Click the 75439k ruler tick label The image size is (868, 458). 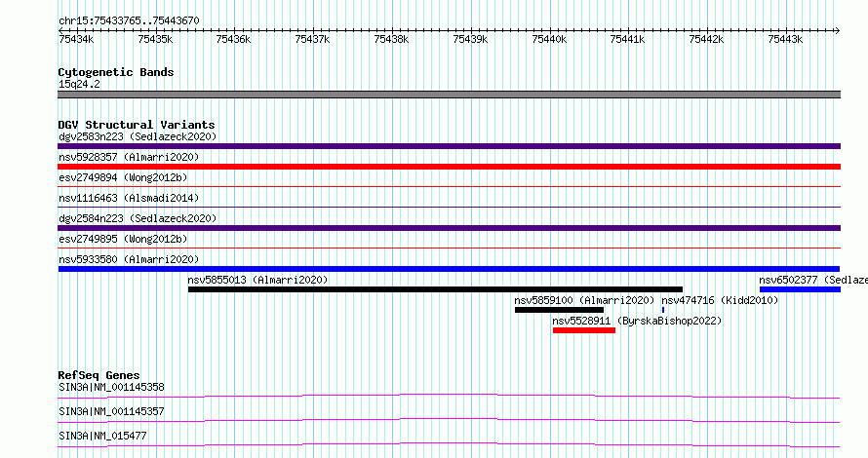tap(470, 39)
